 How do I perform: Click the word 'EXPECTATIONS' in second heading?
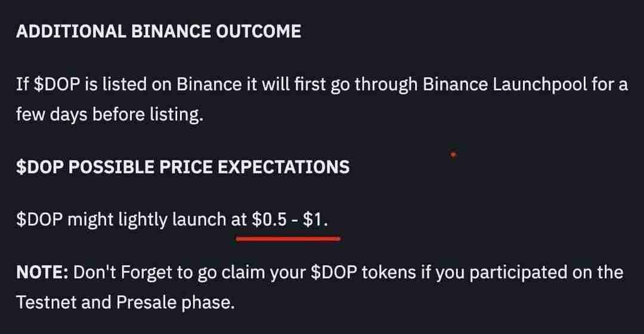click(x=283, y=167)
